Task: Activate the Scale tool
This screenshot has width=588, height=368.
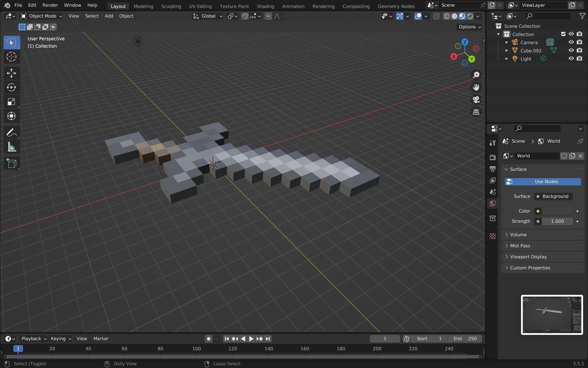Action: coord(11,102)
